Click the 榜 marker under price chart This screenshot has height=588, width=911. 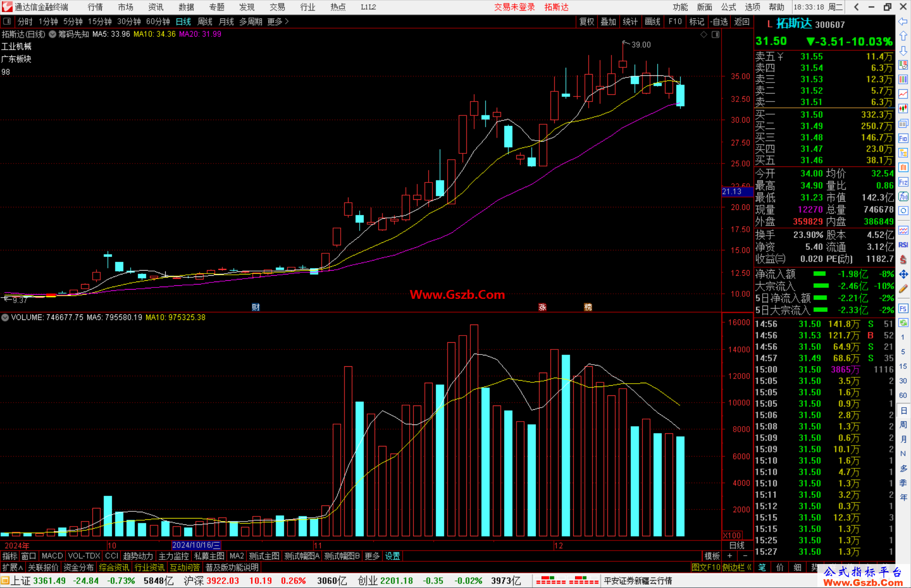[x=588, y=307]
